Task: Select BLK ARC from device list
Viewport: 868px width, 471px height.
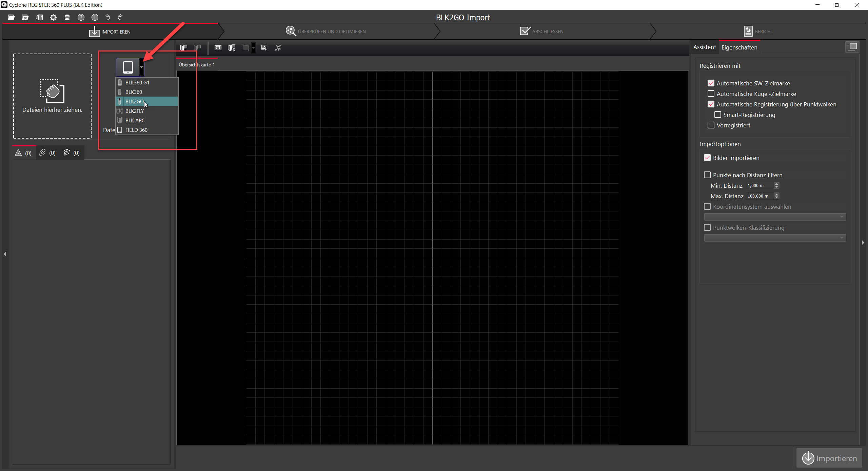Action: pyautogui.click(x=147, y=120)
